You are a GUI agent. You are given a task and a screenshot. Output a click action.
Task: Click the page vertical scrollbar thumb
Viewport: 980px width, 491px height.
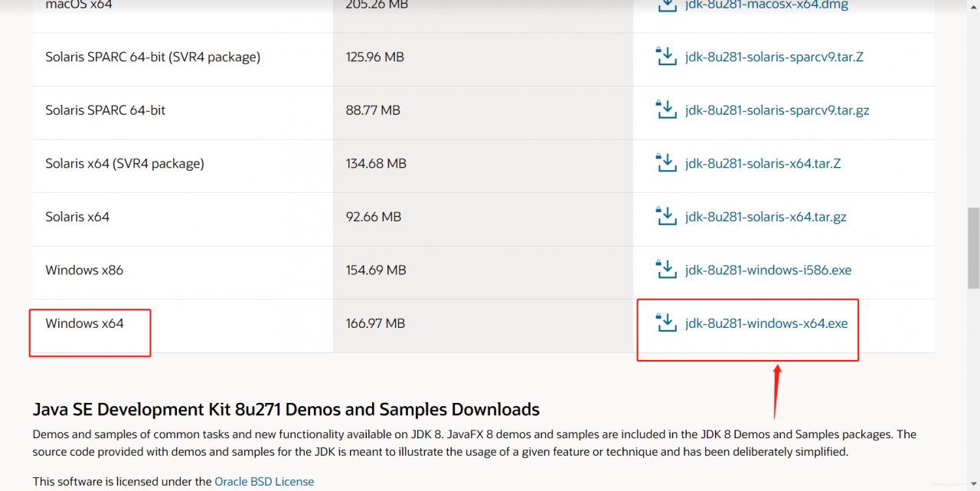[x=973, y=247]
